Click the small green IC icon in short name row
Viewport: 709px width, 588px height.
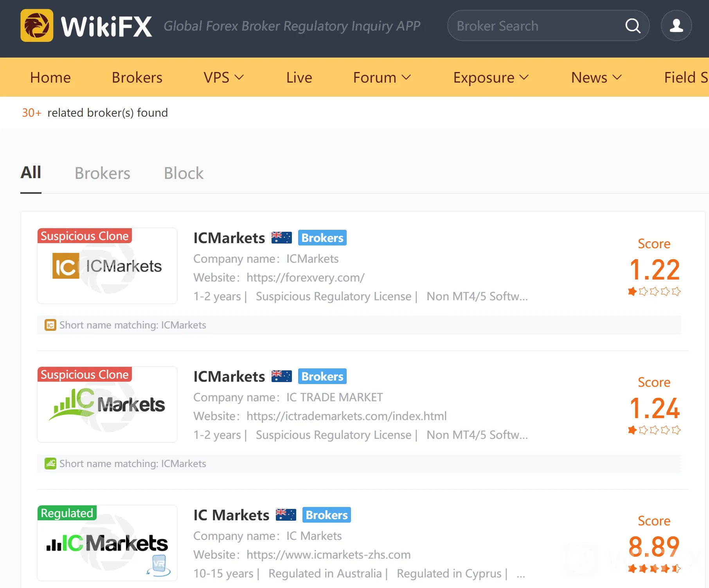pos(50,464)
